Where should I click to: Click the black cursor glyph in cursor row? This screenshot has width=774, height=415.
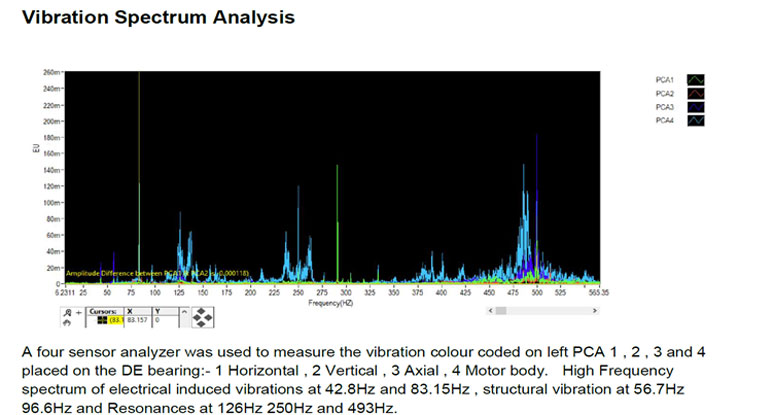(102, 320)
